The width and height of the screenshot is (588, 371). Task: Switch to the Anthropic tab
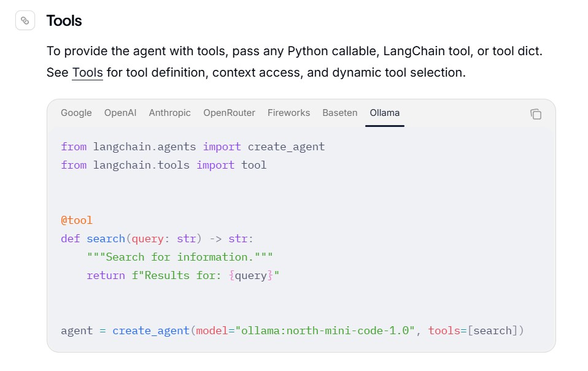pyautogui.click(x=170, y=113)
